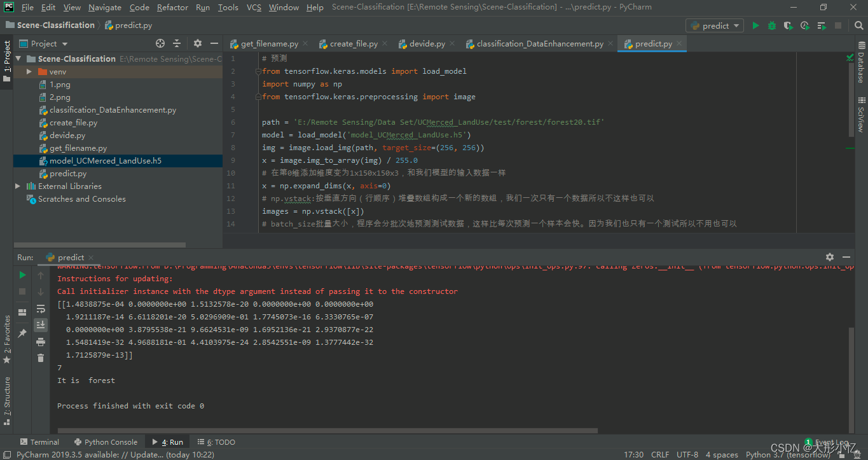Rerun predict using Run panel green arrow

pos(22,275)
